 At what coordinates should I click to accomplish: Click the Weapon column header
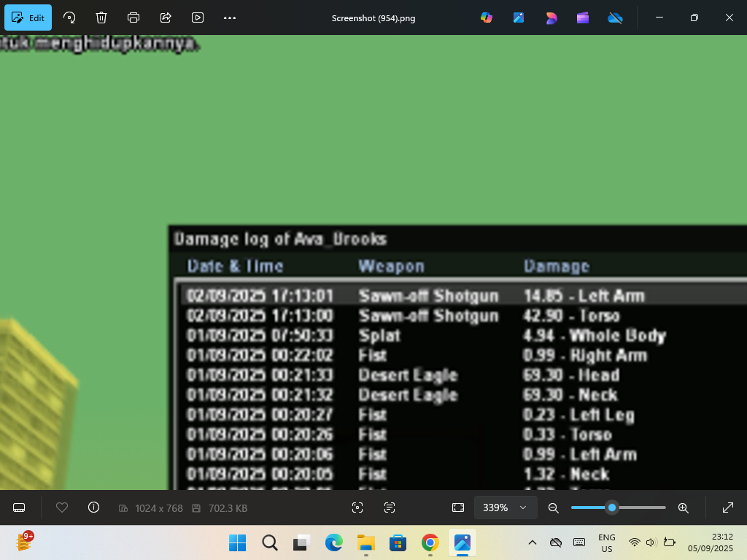(391, 266)
